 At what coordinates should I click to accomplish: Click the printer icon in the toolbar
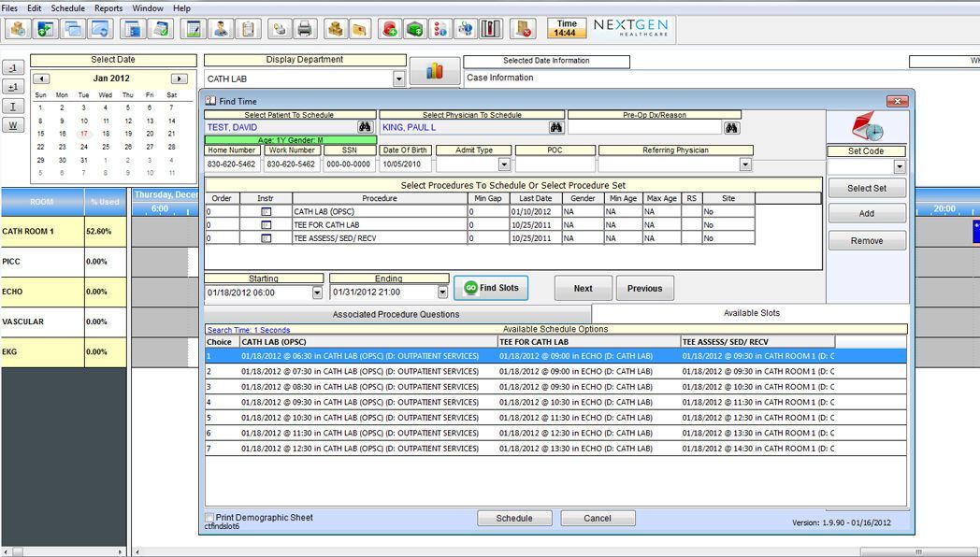coord(304,29)
